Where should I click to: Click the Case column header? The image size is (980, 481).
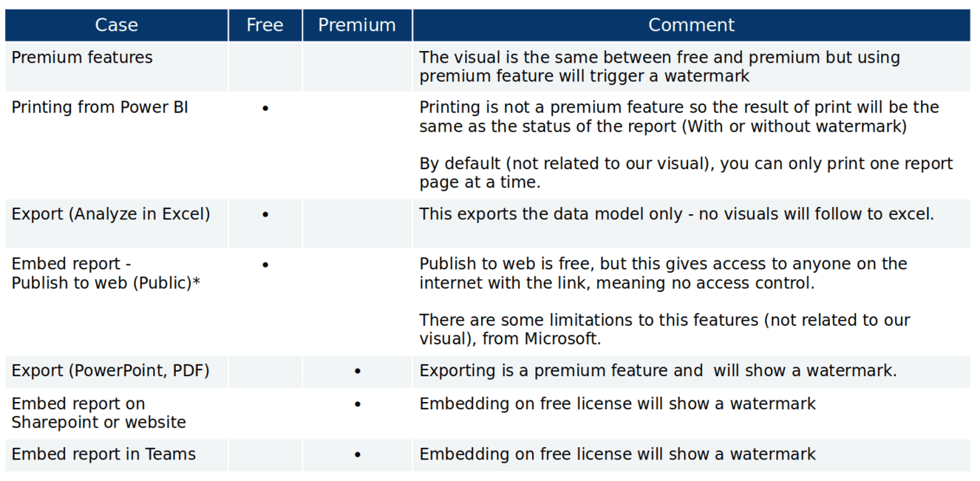point(116,25)
